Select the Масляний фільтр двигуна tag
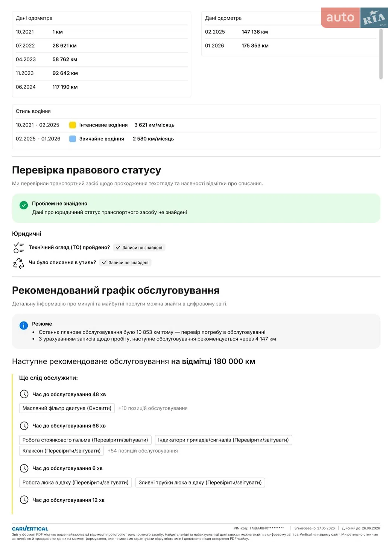This screenshot has height=542, width=392. point(67,408)
